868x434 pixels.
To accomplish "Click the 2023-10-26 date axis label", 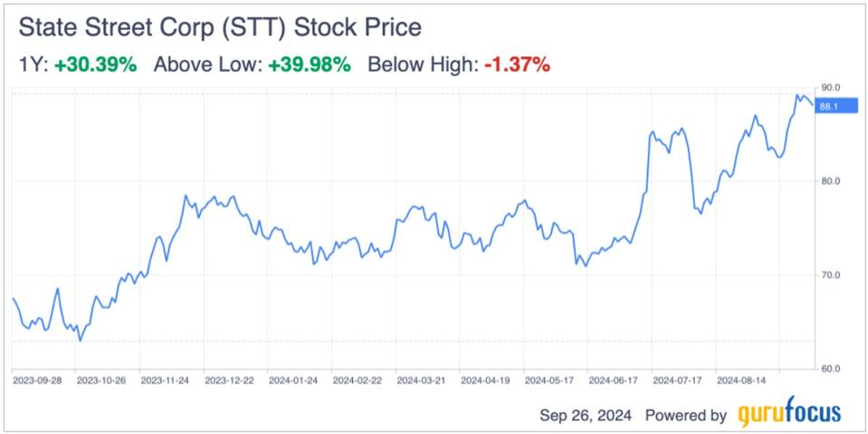I will tap(101, 380).
